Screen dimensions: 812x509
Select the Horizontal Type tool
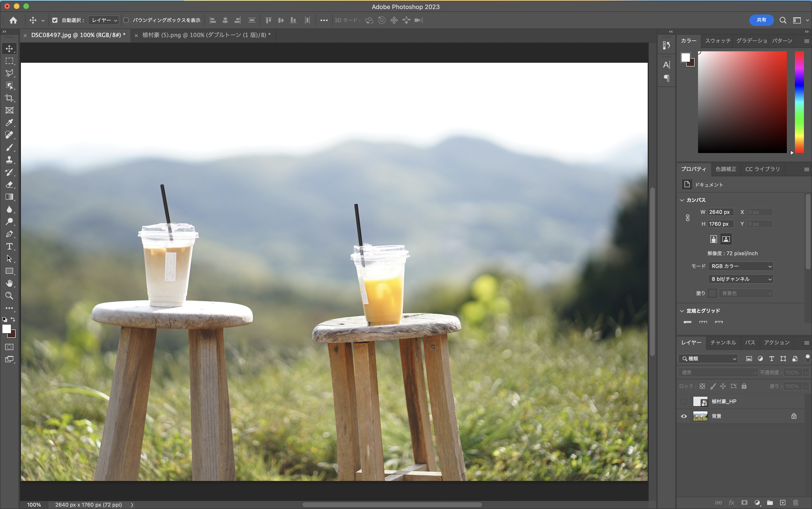coord(9,246)
